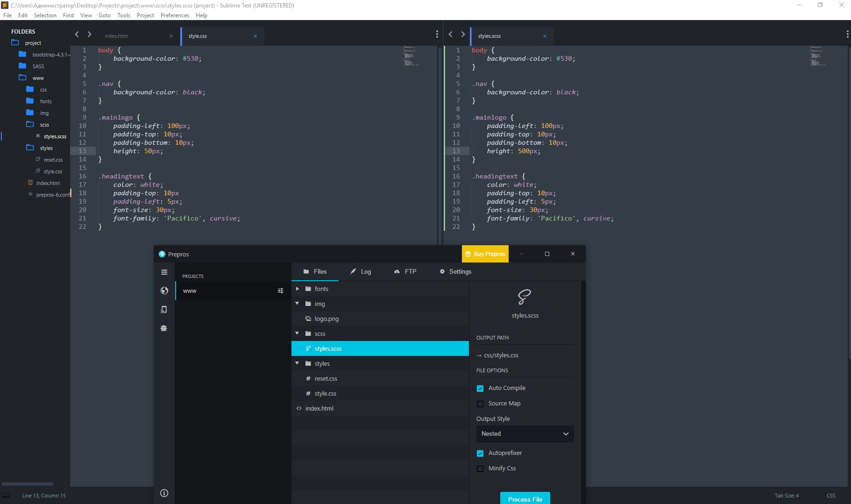Click the SASS folder icon in sidebar
851x504 pixels.
pos(22,66)
